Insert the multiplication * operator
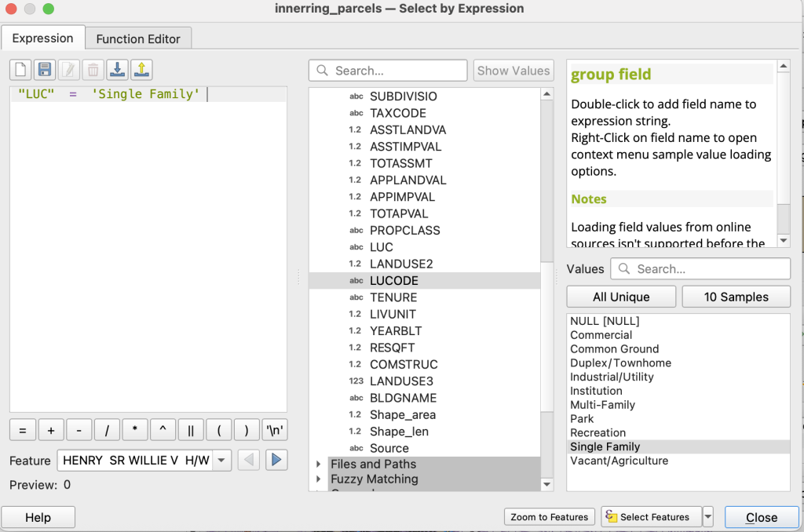 click(135, 431)
